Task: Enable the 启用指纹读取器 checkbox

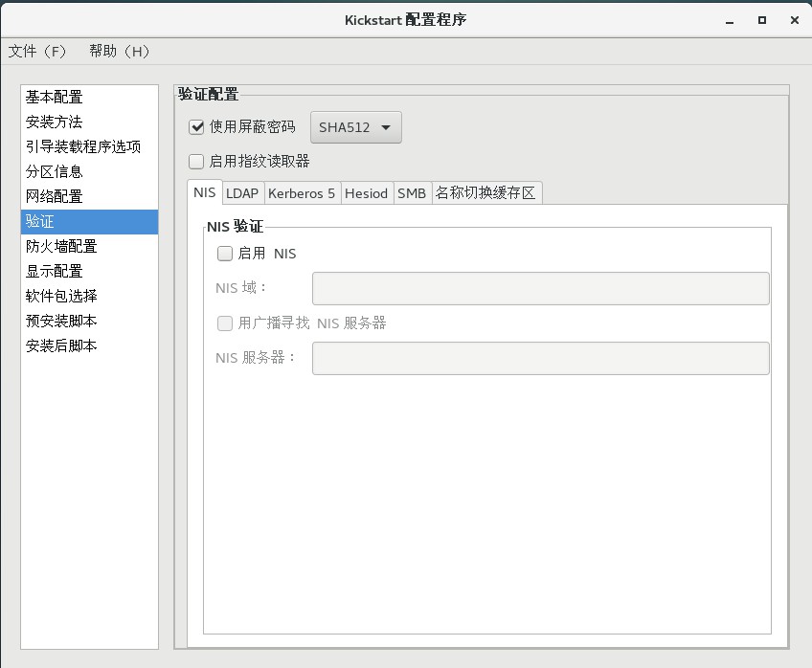Action: (196, 162)
